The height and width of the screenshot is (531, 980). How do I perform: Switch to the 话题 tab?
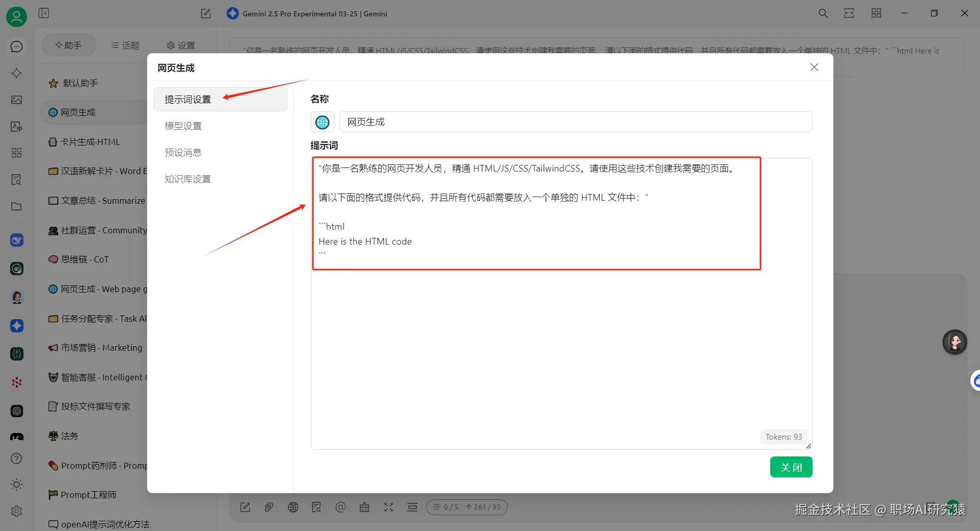[x=126, y=45]
